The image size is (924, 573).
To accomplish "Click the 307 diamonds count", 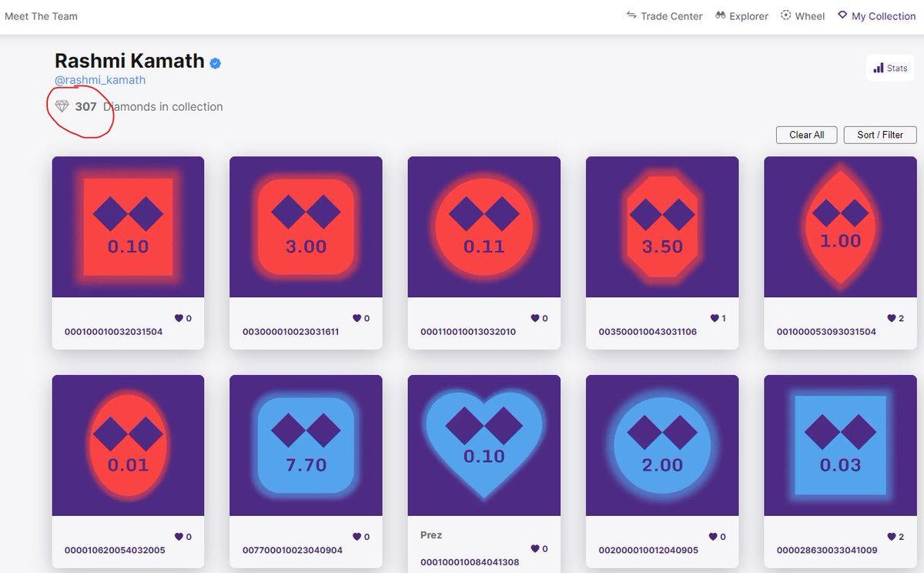I will (x=85, y=107).
